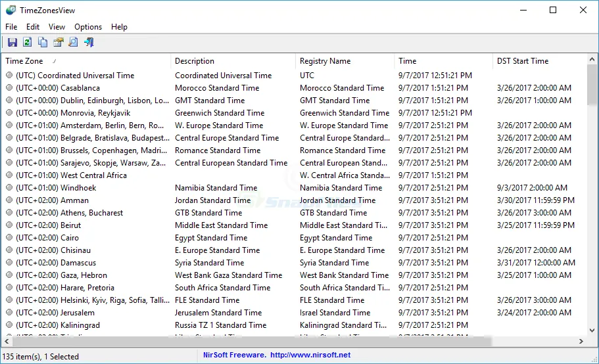The image size is (599, 364).
Task: Click the horizontal scrollbar thumb
Action: 251,341
